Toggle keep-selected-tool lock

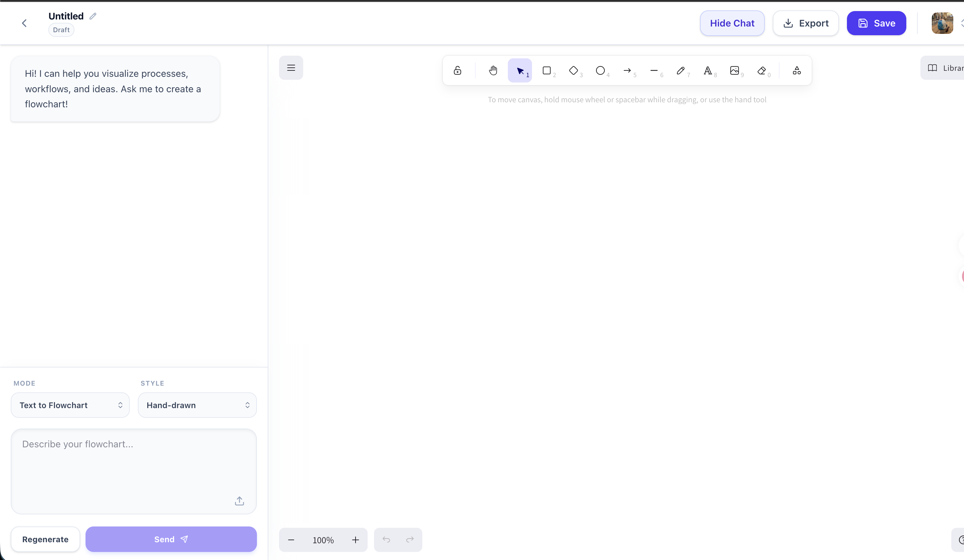point(458,70)
